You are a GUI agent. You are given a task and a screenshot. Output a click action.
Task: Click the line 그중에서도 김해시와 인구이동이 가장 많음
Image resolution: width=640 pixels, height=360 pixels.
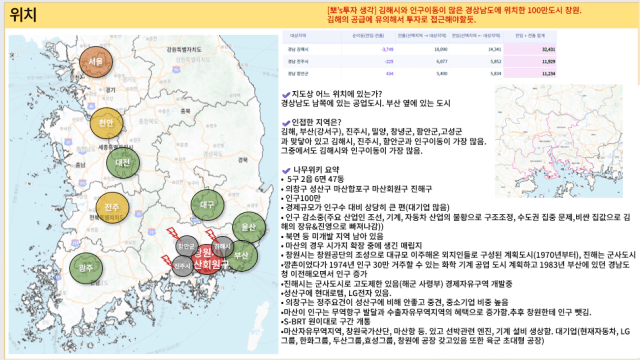pyautogui.click(x=351, y=151)
